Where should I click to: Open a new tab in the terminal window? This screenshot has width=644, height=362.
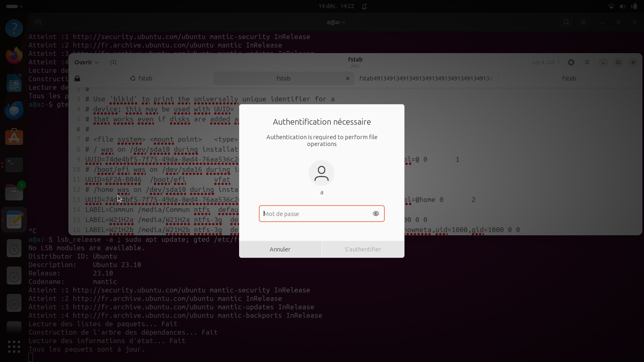[x=38, y=22]
